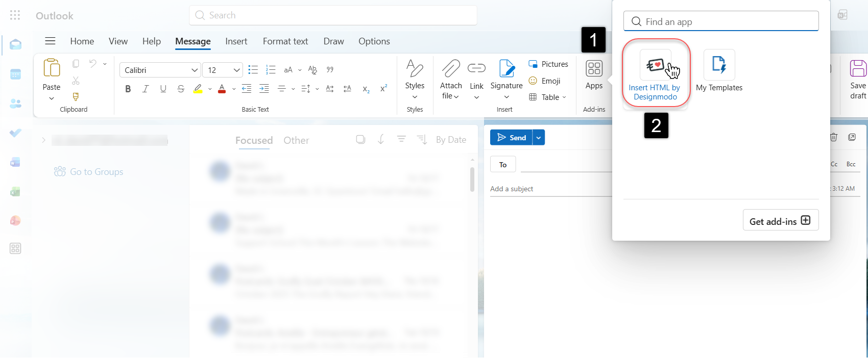868x358 pixels.
Task: Expand the Styles dropdown
Action: pyautogui.click(x=415, y=97)
